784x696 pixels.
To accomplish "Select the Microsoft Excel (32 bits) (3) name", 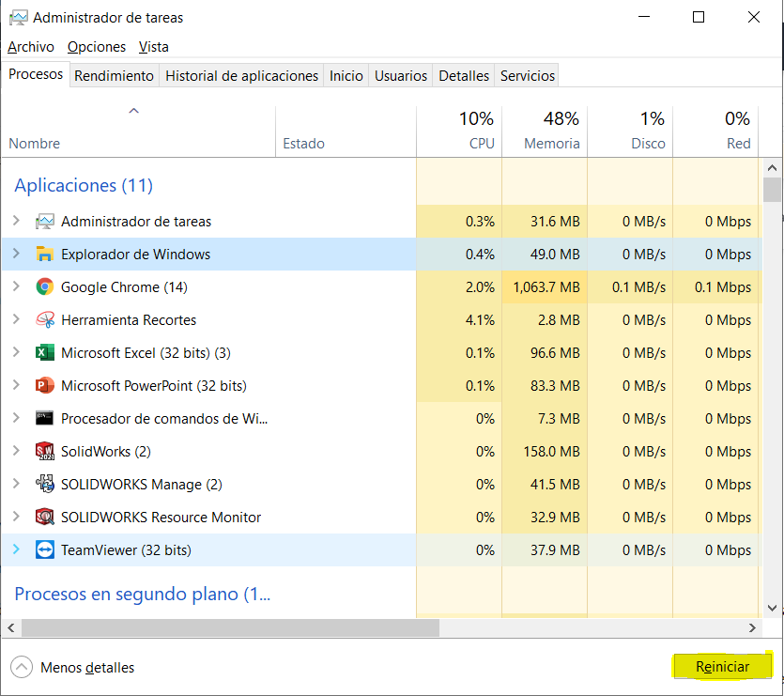I will [x=146, y=353].
